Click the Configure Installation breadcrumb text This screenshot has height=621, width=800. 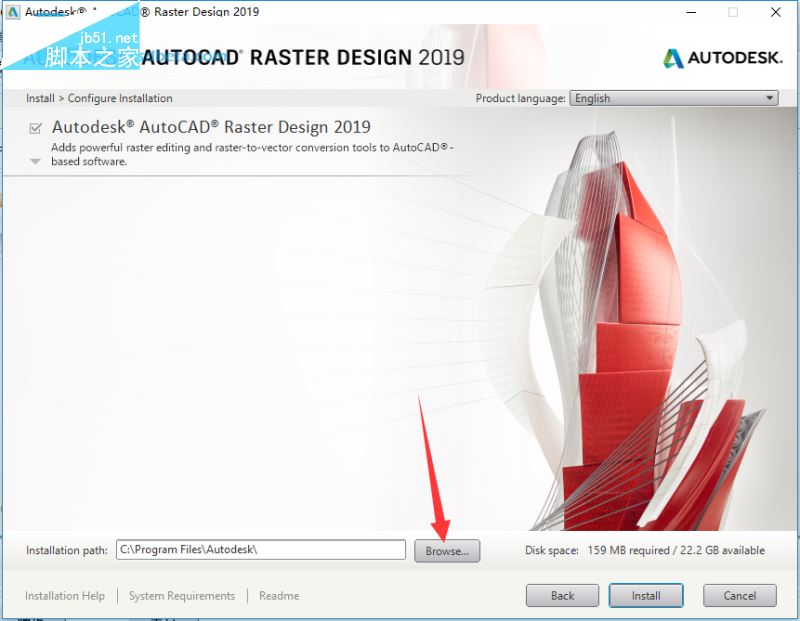[120, 98]
